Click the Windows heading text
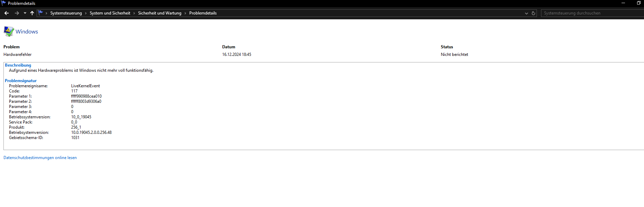The height and width of the screenshot is (207, 644). pyautogui.click(x=27, y=31)
